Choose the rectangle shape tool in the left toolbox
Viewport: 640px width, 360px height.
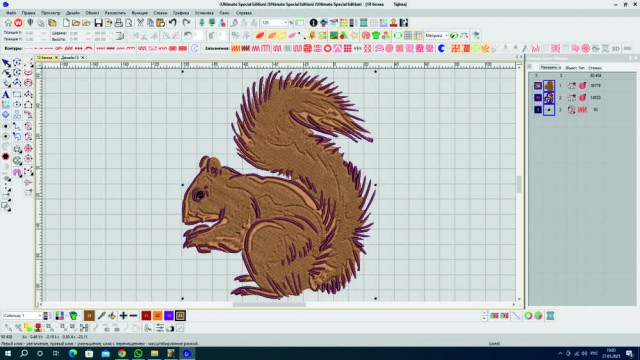17,94
